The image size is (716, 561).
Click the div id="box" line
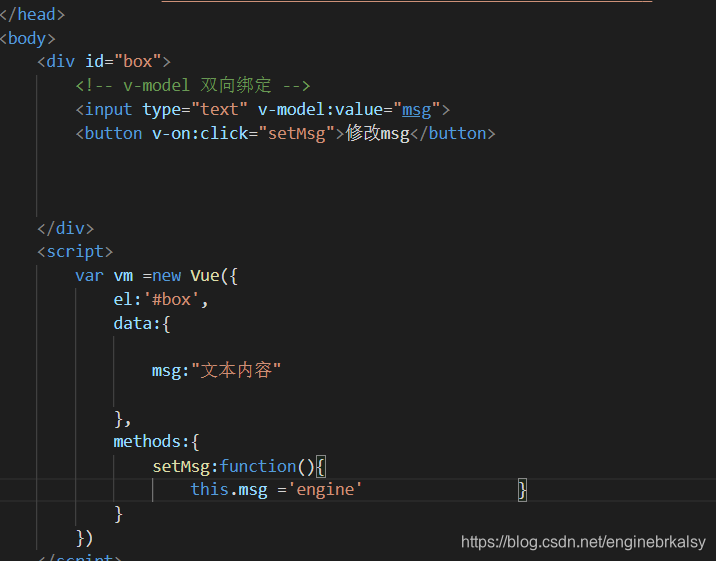[104, 61]
